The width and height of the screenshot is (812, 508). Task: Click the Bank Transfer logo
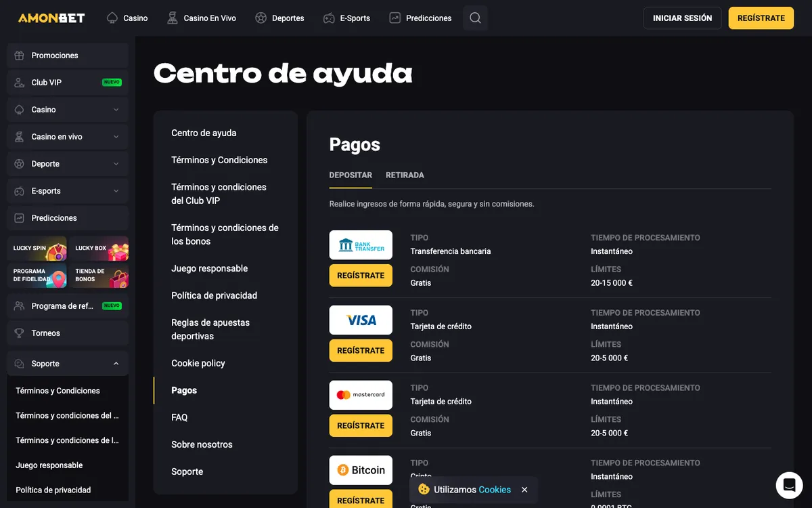pos(361,245)
